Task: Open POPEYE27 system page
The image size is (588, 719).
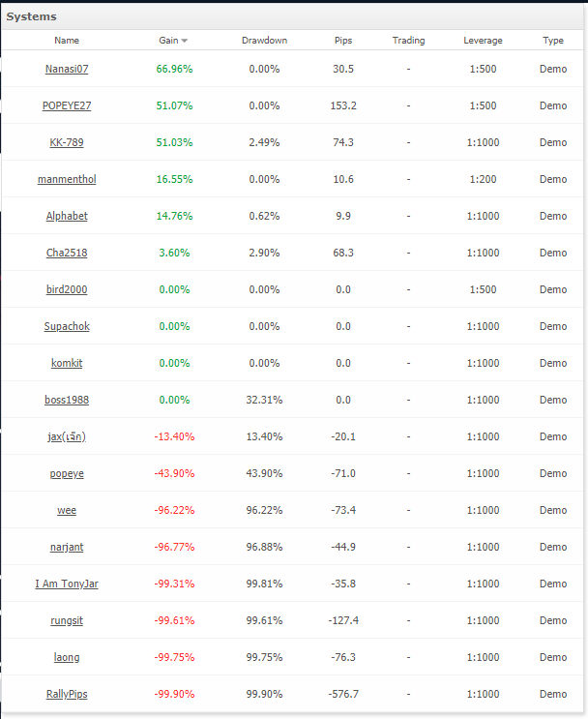Action: click(x=67, y=105)
